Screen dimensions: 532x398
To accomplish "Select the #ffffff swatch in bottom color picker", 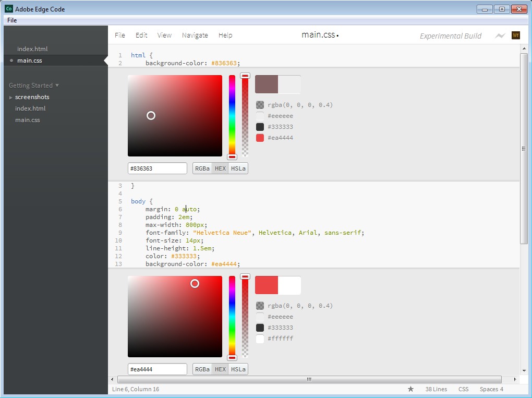I will 260,339.
